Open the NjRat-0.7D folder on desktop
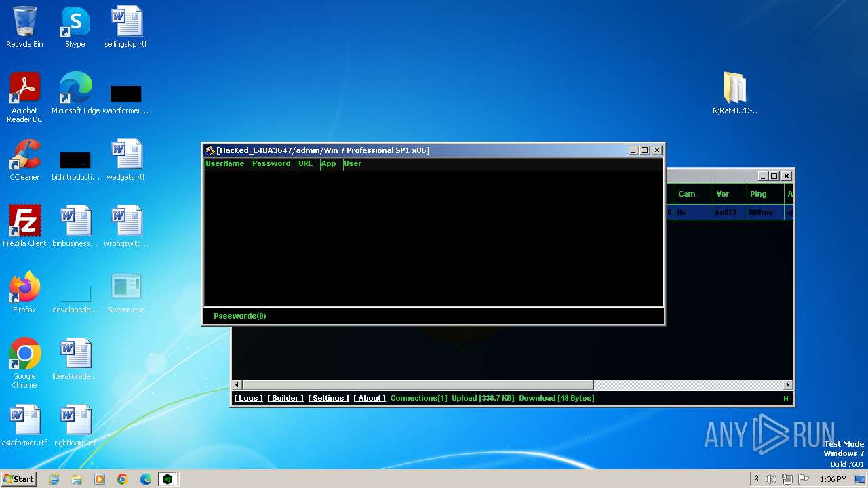The width and height of the screenshot is (868, 488). point(736,94)
